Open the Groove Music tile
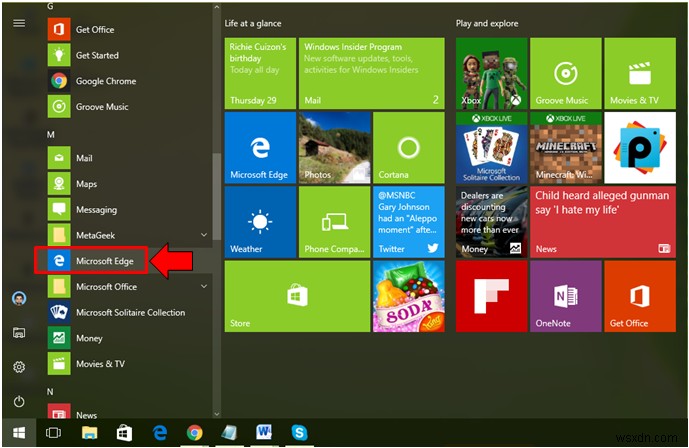The width and height of the screenshot is (689, 448). click(x=568, y=73)
